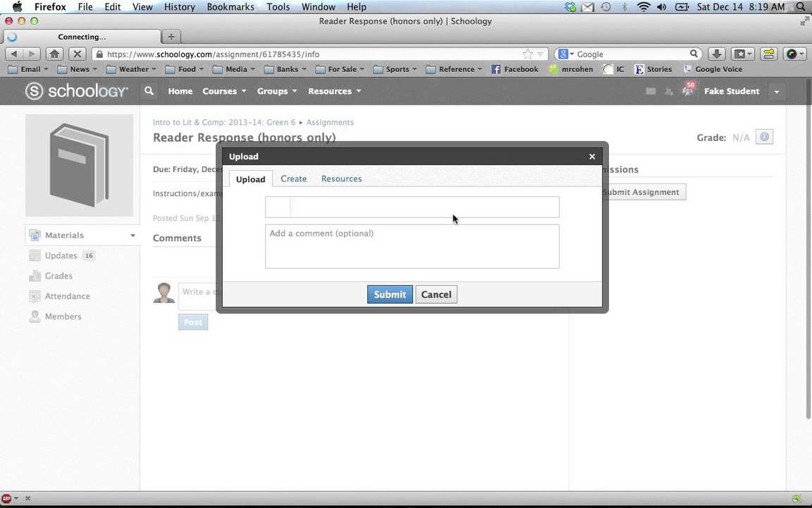Stop page loading with X button
The height and width of the screenshot is (508, 812).
(x=77, y=54)
